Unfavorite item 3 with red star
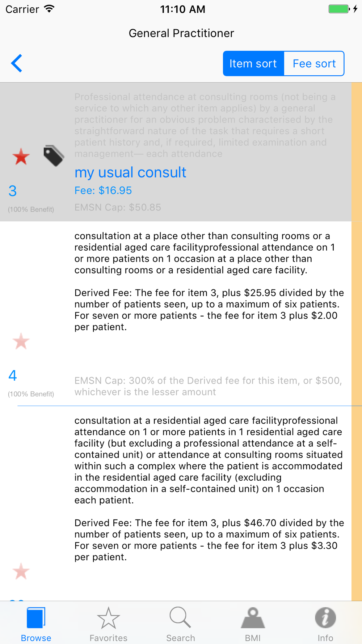This screenshot has width=362, height=644. (x=21, y=157)
